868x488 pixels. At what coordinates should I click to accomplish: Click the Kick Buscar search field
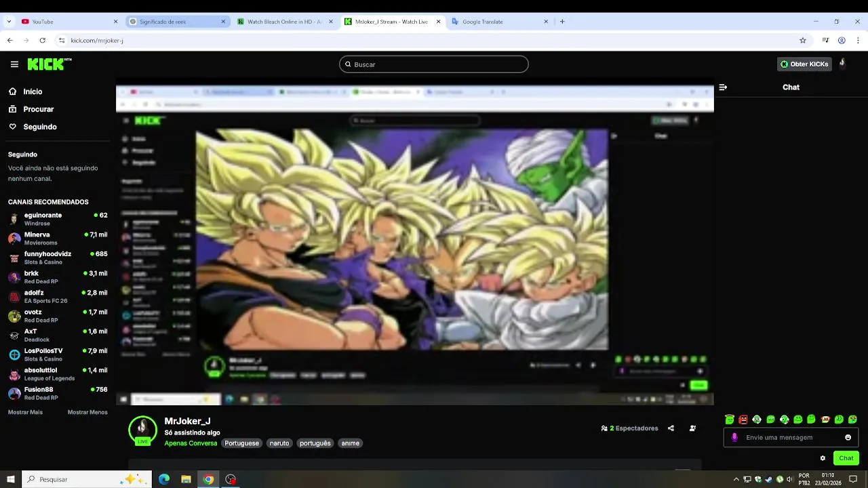coord(434,64)
